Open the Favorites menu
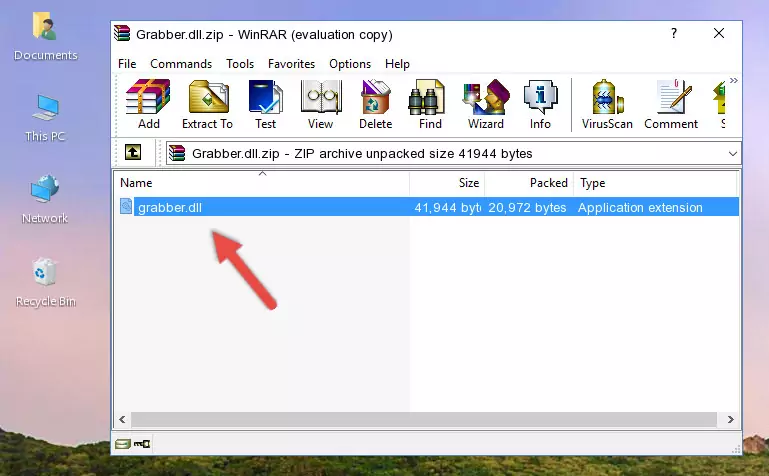 pos(291,64)
